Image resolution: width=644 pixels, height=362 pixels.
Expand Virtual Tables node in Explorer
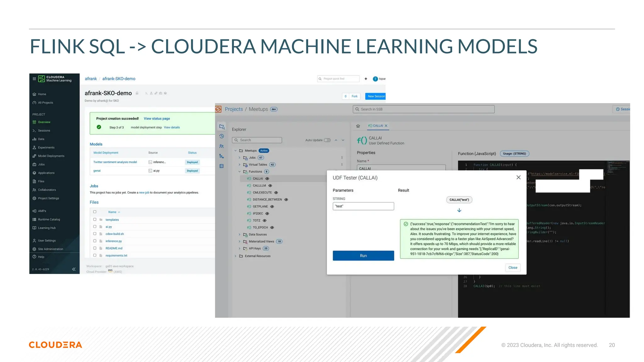[x=239, y=165]
